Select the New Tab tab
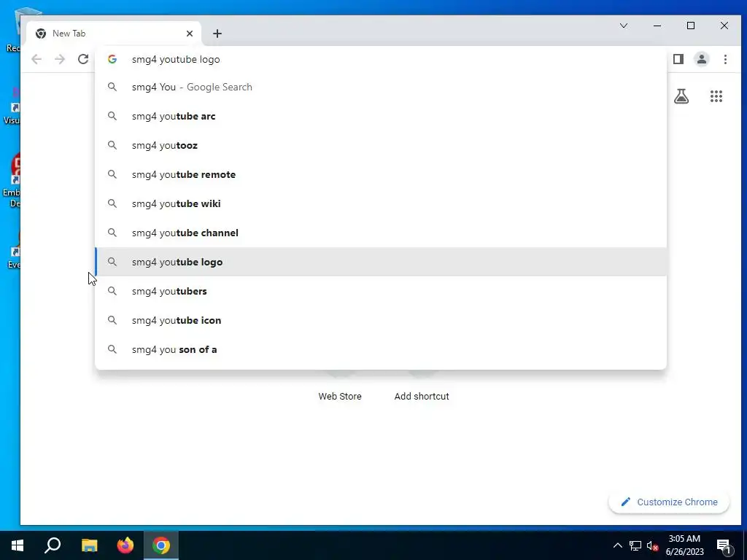Screen dimensions: 747x560 click(x=113, y=34)
